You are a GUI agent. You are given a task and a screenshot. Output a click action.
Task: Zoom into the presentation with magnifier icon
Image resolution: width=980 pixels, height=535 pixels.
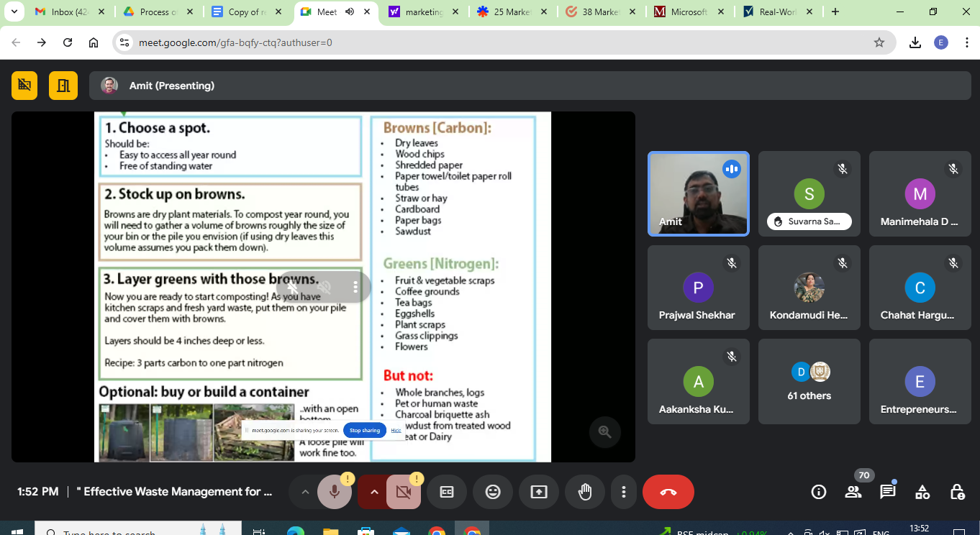(x=605, y=431)
